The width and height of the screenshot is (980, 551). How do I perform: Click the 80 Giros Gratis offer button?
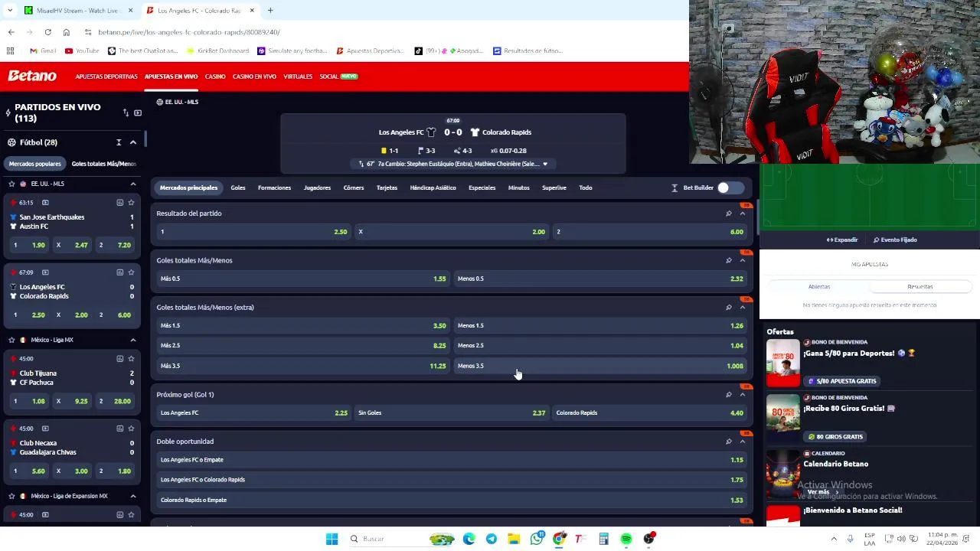[835, 437]
